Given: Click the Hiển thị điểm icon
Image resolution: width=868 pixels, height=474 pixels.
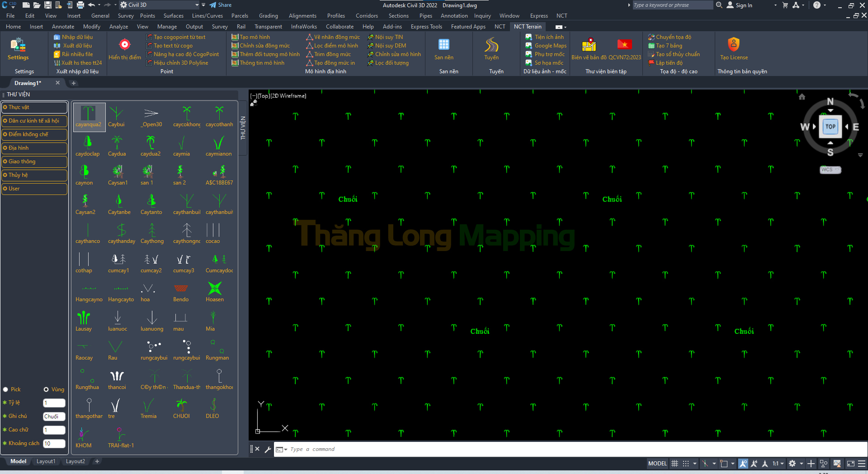Looking at the screenshot, I should 125,45.
